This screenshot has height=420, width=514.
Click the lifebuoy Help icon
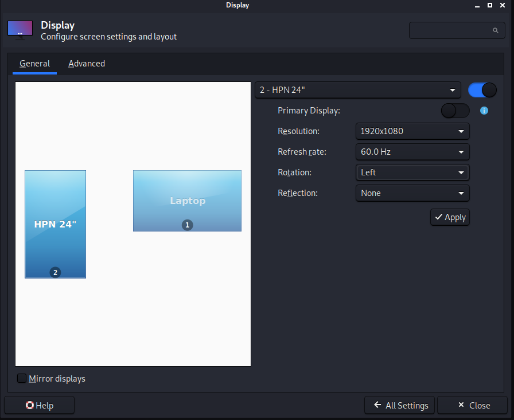pos(30,406)
